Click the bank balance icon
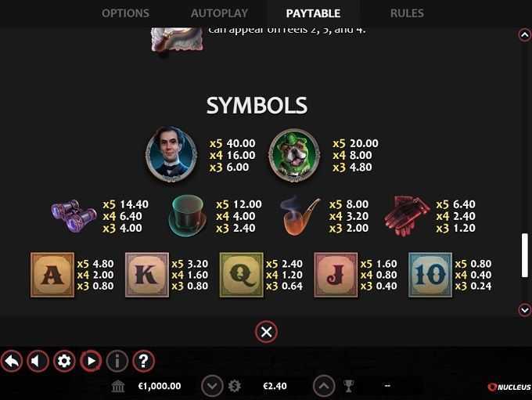Image resolution: width=532 pixels, height=400 pixels. (118, 386)
